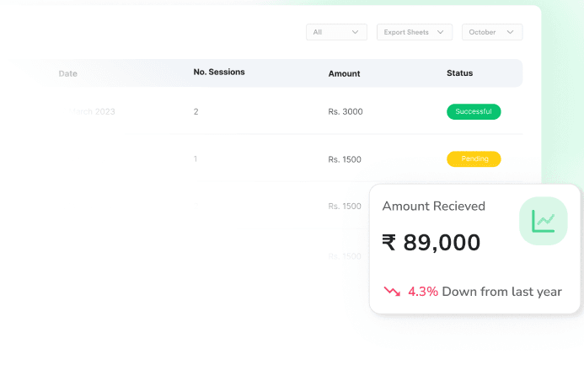
Task: Click the March 2023 date cell
Action: click(x=92, y=111)
